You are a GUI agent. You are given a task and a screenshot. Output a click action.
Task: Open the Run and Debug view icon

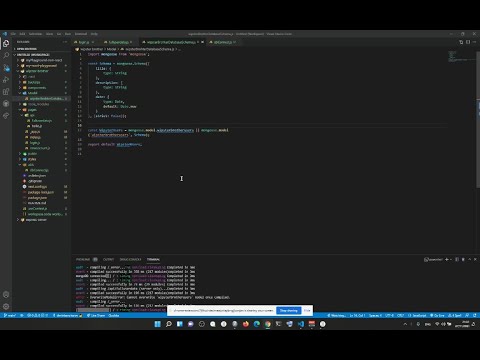click(x=6, y=80)
